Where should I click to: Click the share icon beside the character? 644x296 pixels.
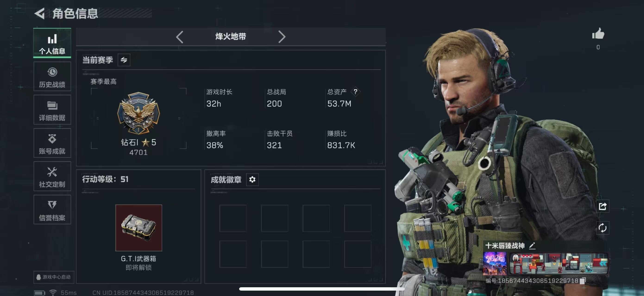tap(603, 206)
